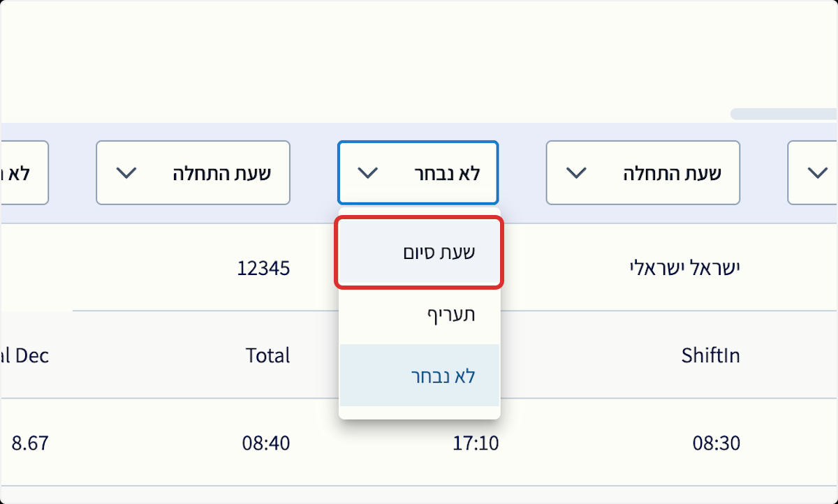Image resolution: width=838 pixels, height=504 pixels.
Task: Click the 'ShiftIn' column header
Action: [x=710, y=356]
